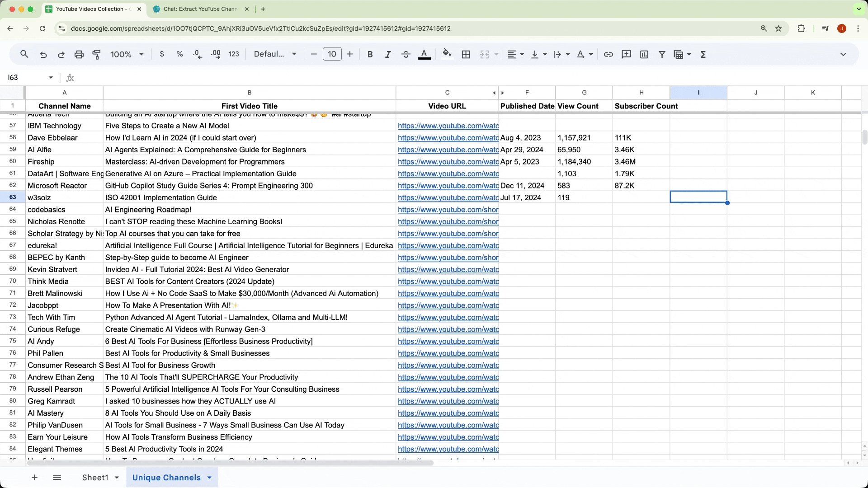Expand hidden columns right arrow beside column F
868x488 pixels.
(x=502, y=93)
